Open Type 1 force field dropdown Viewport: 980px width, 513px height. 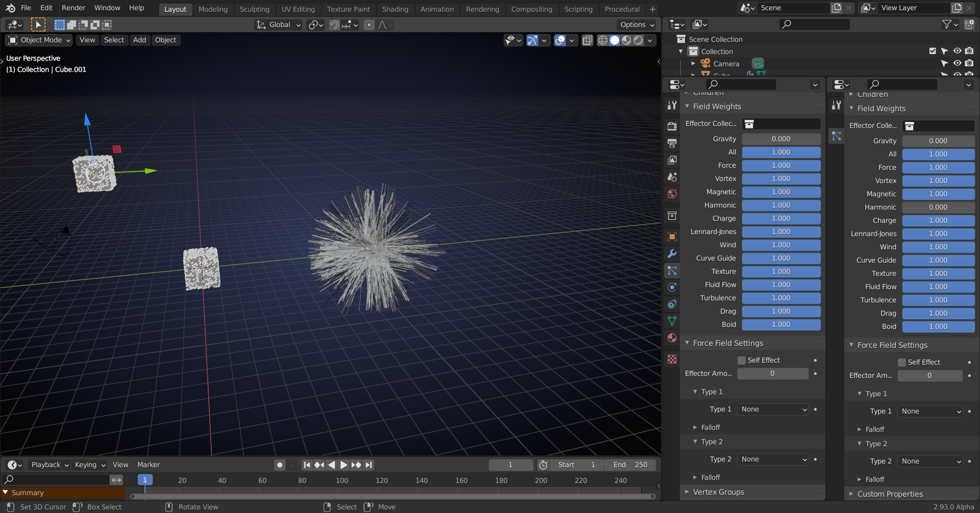click(773, 409)
